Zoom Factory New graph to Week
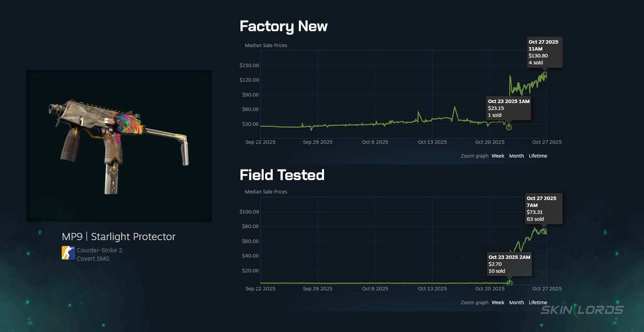The height and width of the screenshot is (332, 644). 498,156
